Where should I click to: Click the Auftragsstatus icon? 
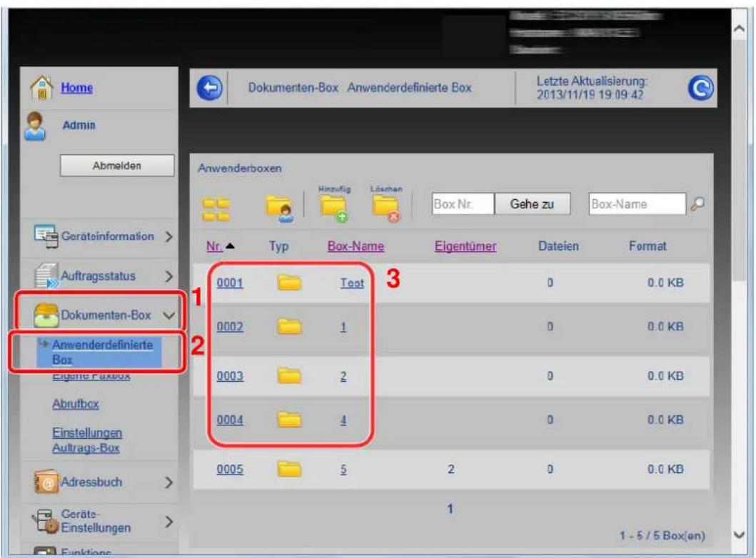tap(46, 275)
